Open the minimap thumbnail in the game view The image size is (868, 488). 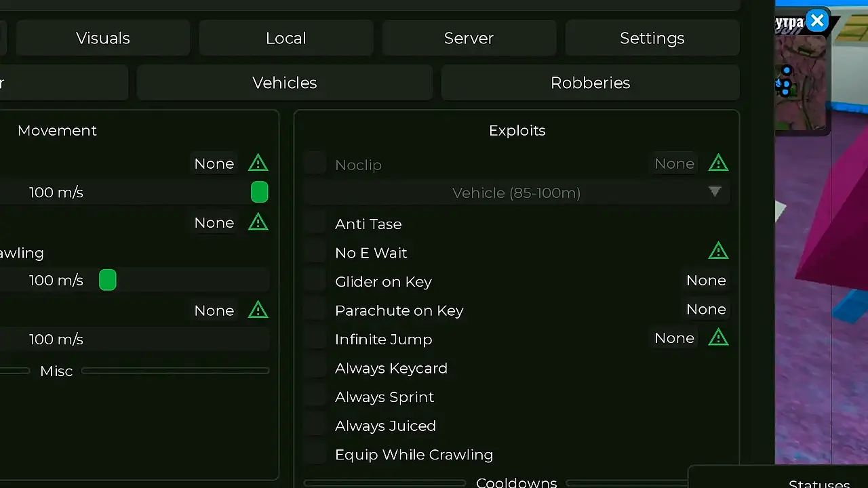click(802, 81)
